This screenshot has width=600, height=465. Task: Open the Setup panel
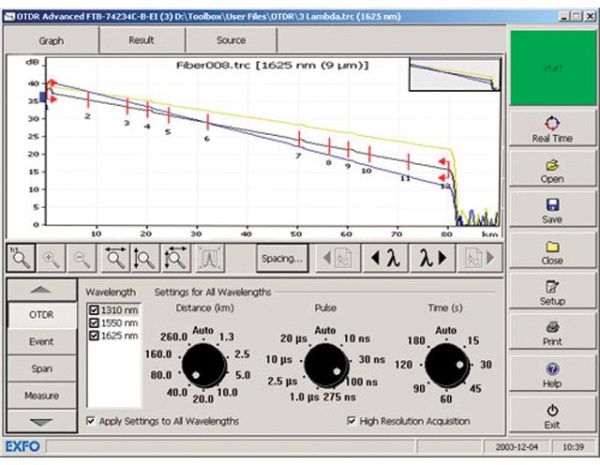(552, 293)
